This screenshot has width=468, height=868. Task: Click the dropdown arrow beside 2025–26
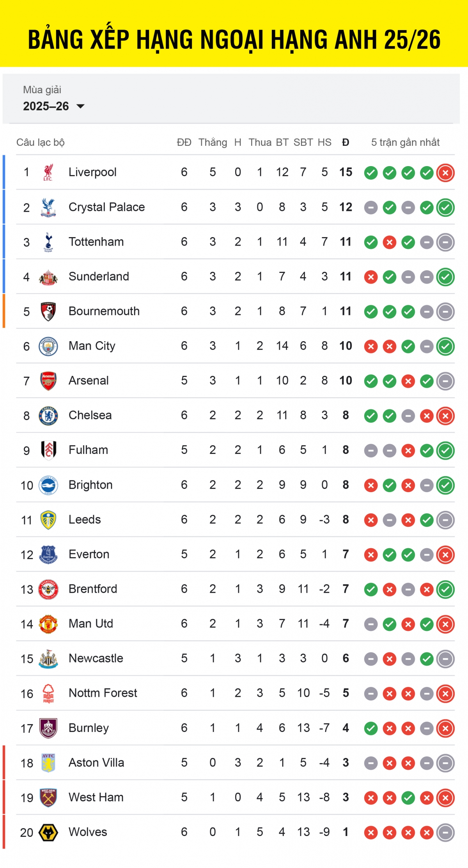tap(81, 106)
